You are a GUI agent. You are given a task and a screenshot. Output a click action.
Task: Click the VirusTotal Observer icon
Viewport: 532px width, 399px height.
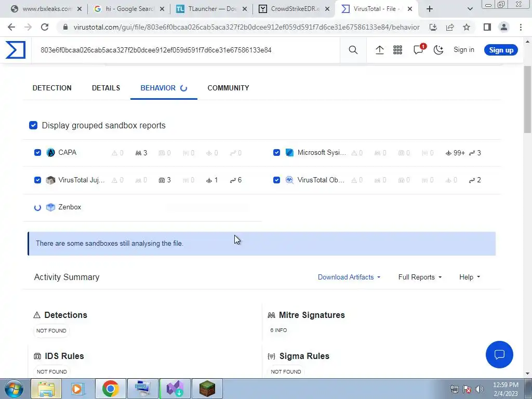pos(289,180)
